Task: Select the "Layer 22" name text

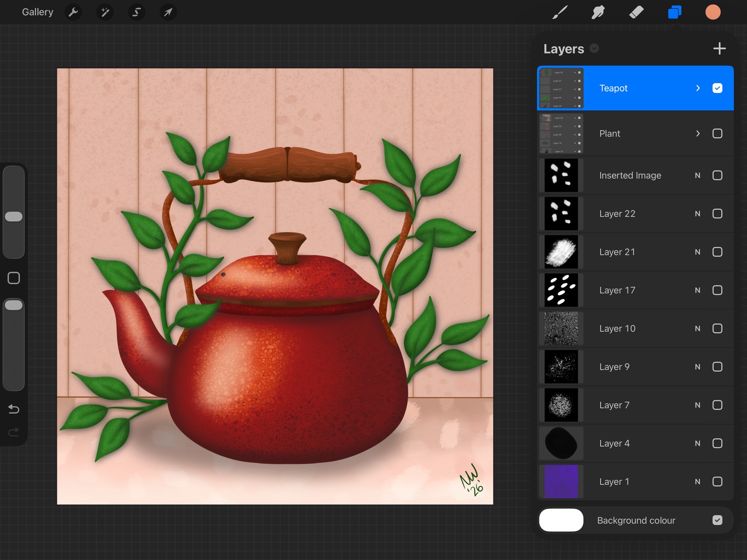Action: pyautogui.click(x=617, y=214)
